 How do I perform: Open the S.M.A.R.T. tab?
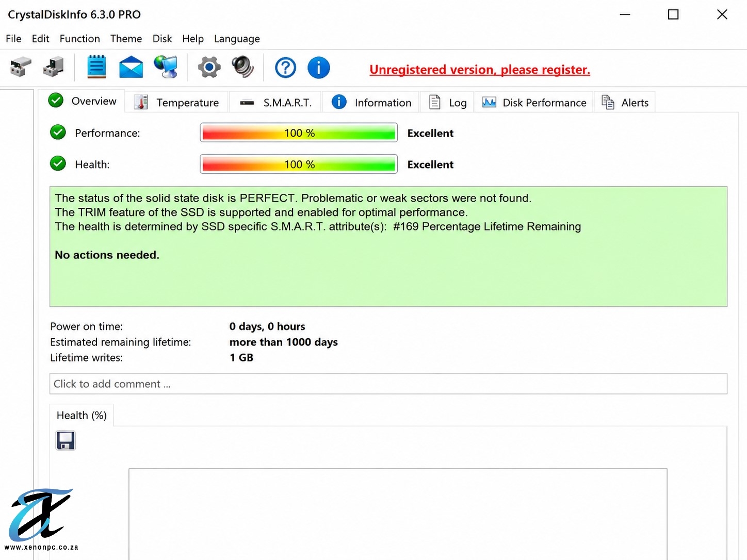pos(275,102)
